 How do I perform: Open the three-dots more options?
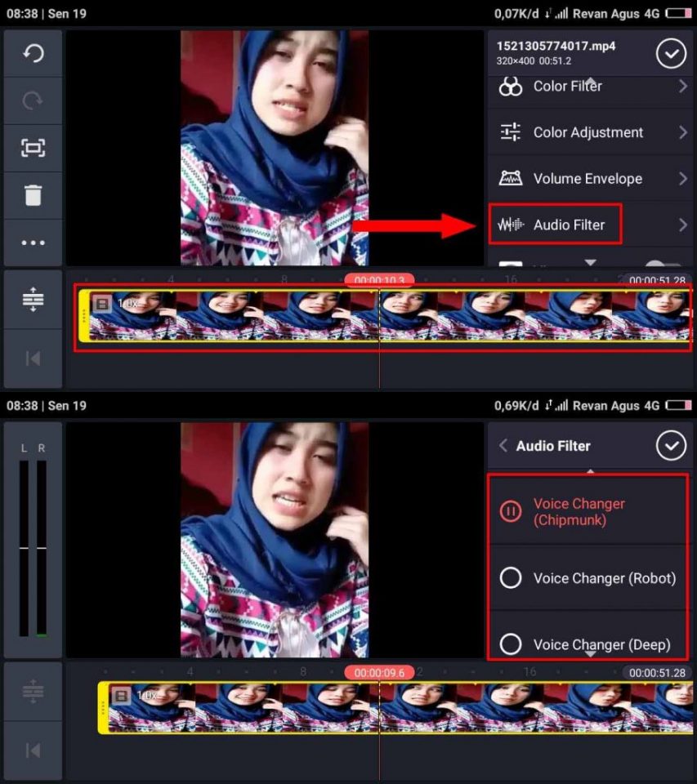coord(33,243)
